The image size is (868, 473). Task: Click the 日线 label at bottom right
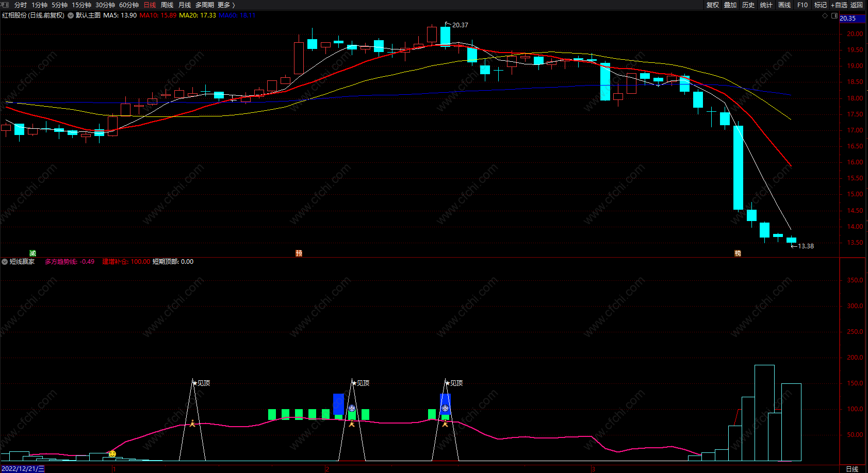point(852,469)
